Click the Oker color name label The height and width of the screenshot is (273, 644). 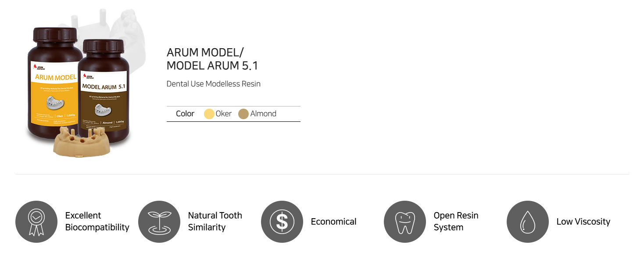pos(224,113)
